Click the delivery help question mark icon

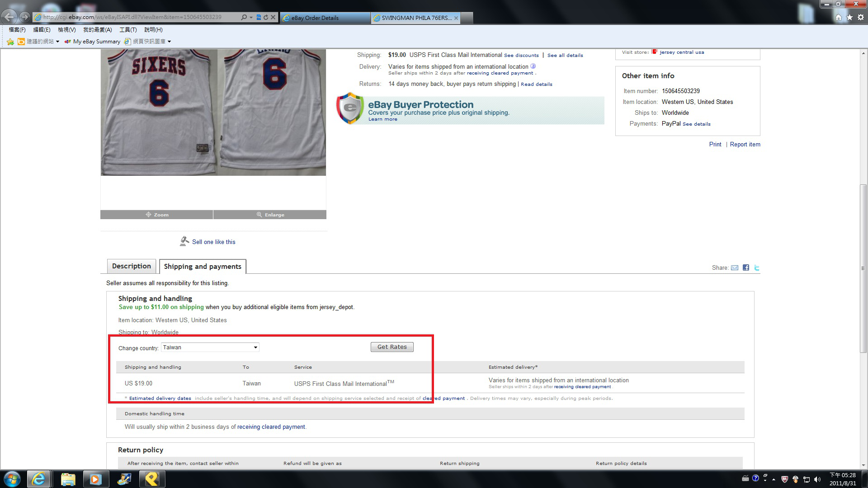[x=533, y=66]
